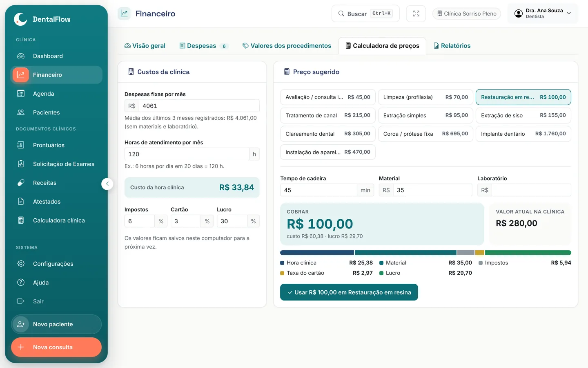
Task: Toggle fullscreen with the expand icon
Action: 416,13
